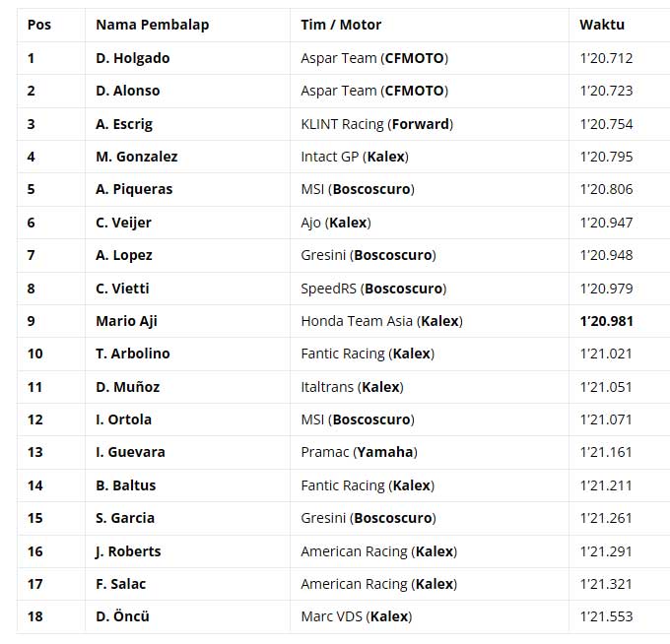
Task: Select rider name D. Holgado
Action: [133, 58]
